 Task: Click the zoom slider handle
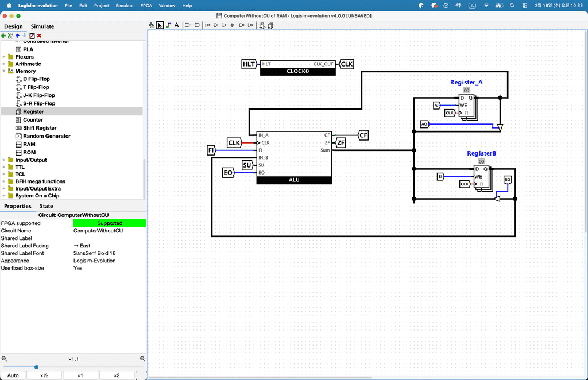(x=36, y=367)
